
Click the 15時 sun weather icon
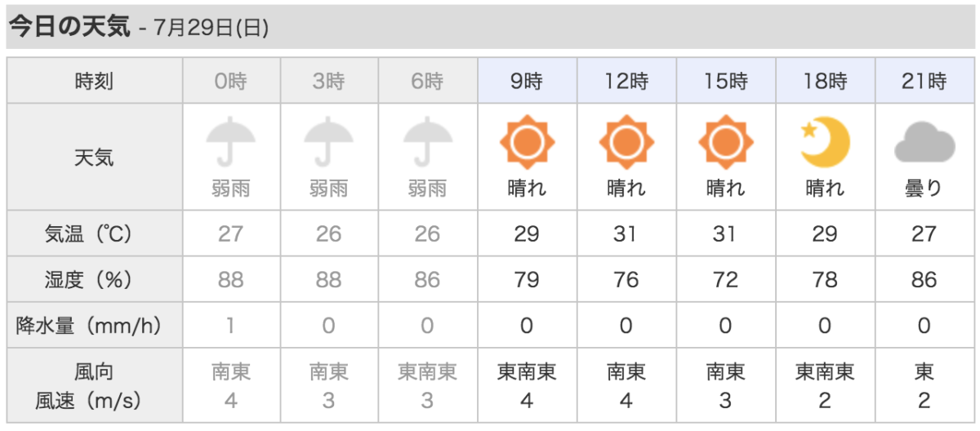click(x=725, y=142)
